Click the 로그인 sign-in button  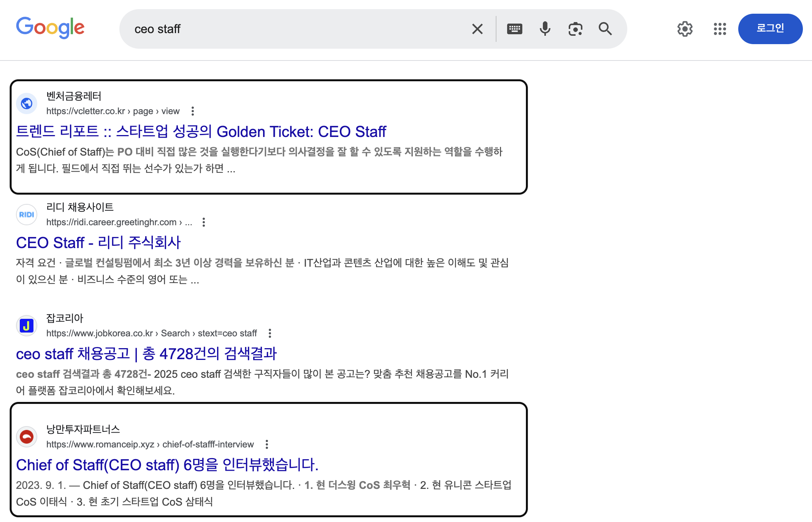click(770, 29)
